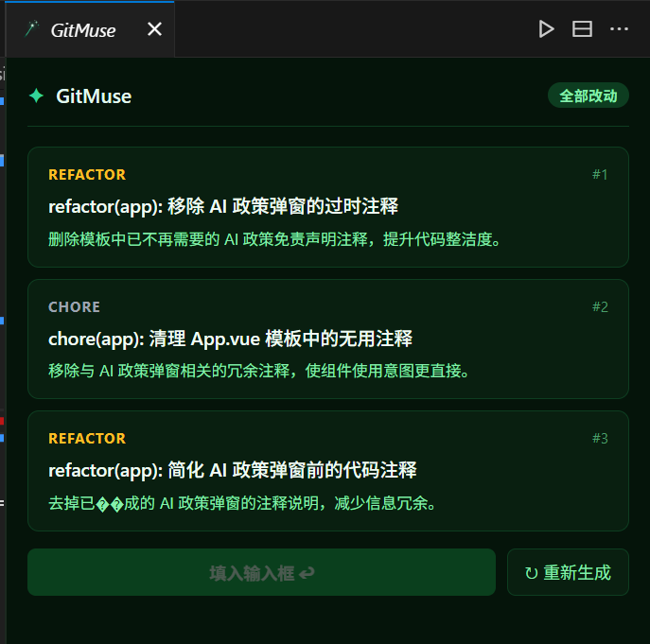Click description text 移除与 AI 政策弹窗相关的冗余注释
The image size is (650, 644).
(169, 371)
